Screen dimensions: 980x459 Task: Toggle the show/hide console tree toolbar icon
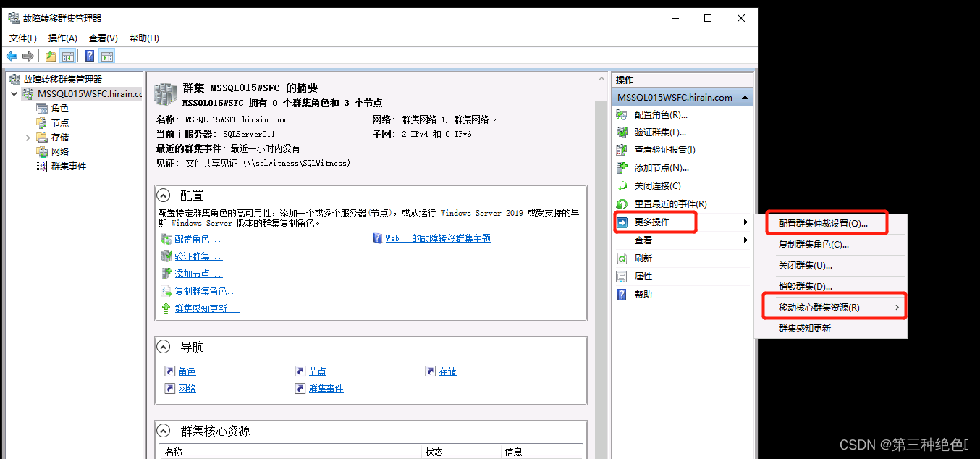[68, 56]
